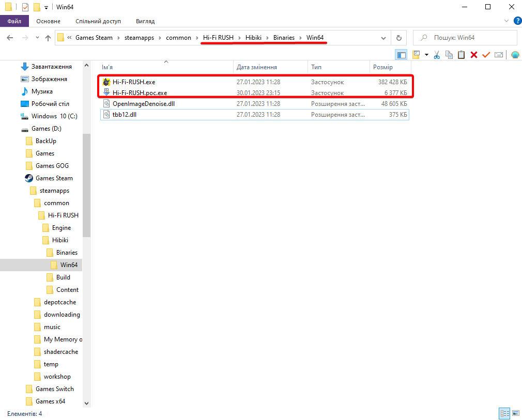Select Games (D:) drive in tree

click(41, 129)
